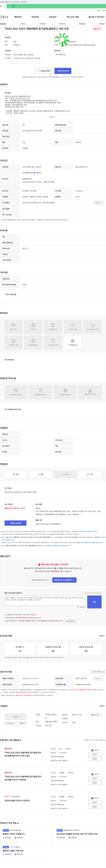106x868 pixels.
Task: Open 물류창고 입출고 직원 모집 recommendation
Action: pos(13,851)
